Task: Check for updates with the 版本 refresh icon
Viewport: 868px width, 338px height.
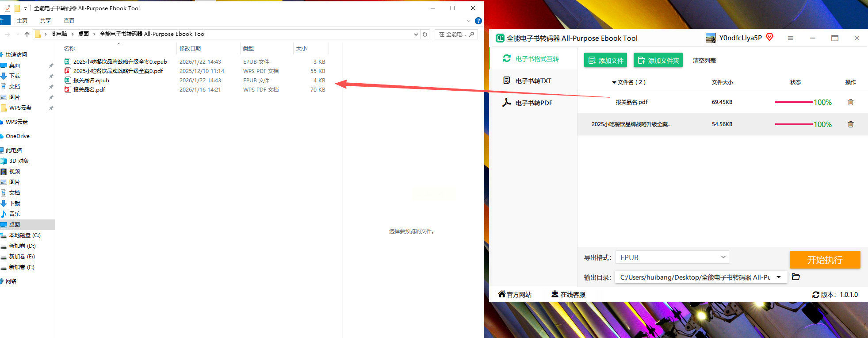Action: [x=816, y=295]
